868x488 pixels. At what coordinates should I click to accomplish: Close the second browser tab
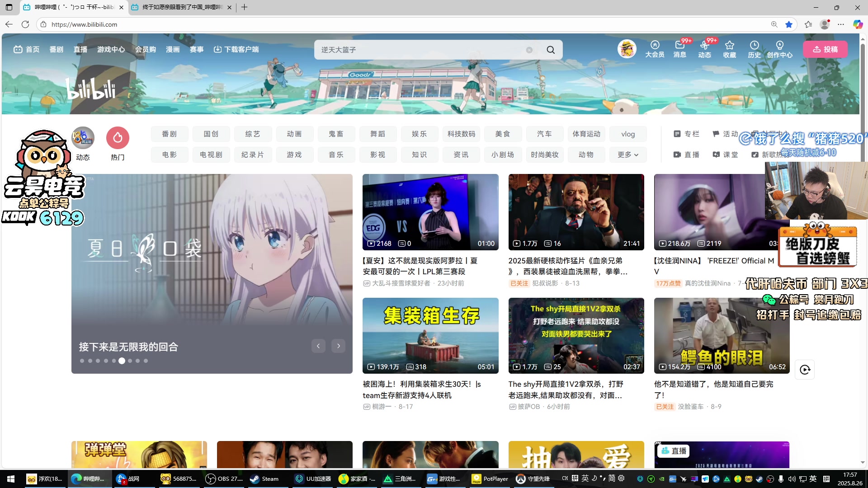(229, 7)
